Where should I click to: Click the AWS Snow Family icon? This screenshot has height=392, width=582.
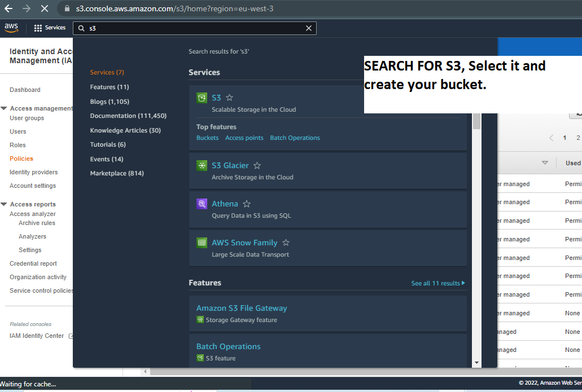click(x=202, y=243)
